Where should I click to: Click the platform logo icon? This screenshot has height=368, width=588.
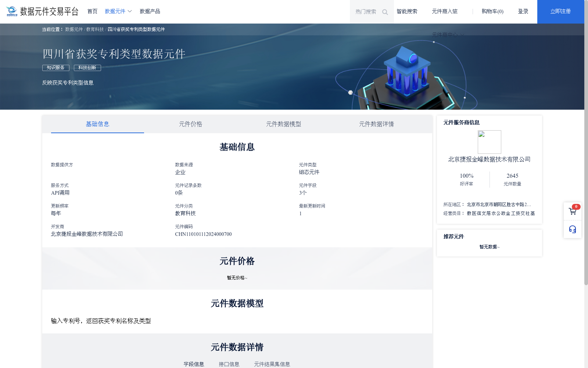(x=12, y=11)
